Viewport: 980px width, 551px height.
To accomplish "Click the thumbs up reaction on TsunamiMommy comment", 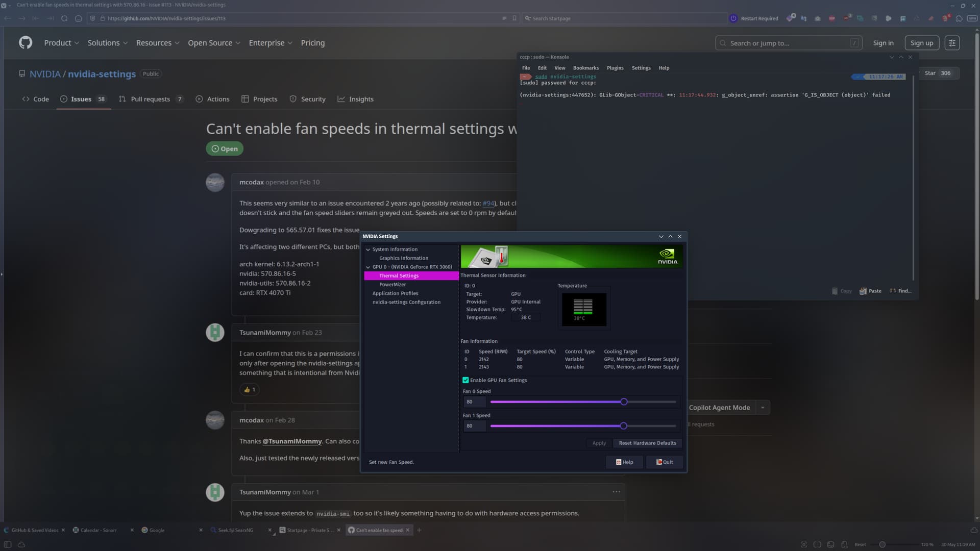I will pyautogui.click(x=249, y=390).
